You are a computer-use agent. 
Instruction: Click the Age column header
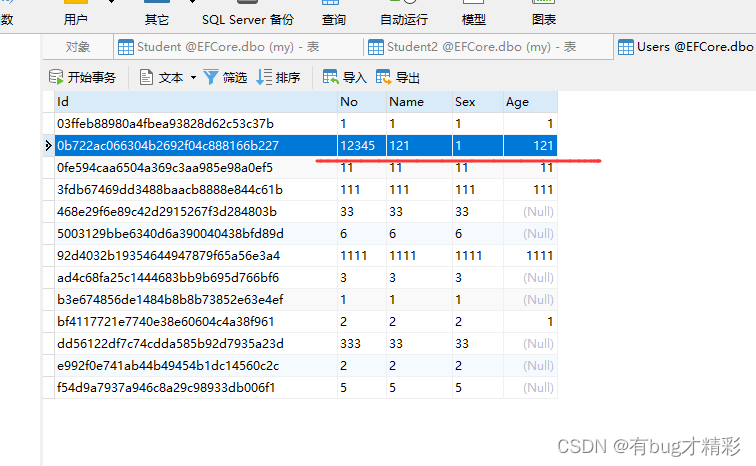[530, 102]
